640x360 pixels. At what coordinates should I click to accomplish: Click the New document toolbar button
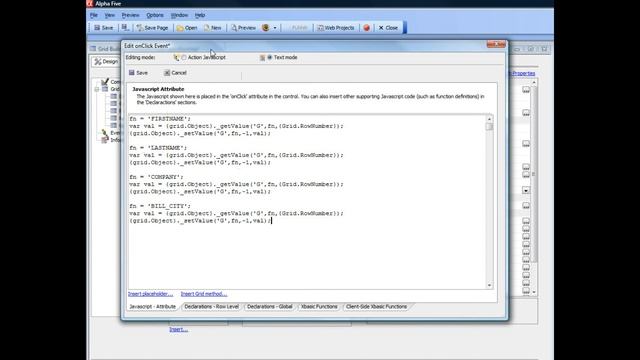(x=212, y=28)
